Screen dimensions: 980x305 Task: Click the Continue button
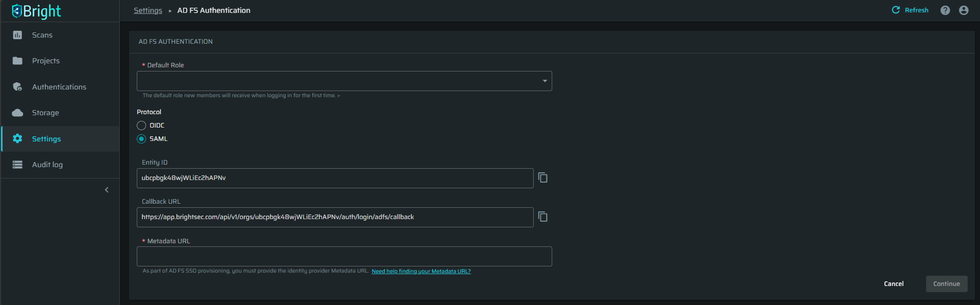click(947, 284)
